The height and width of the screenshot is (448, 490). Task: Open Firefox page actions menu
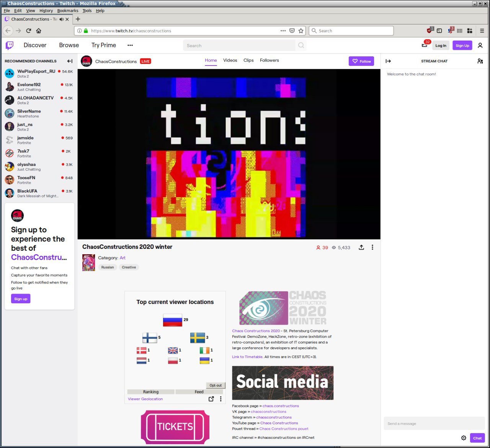(x=283, y=31)
